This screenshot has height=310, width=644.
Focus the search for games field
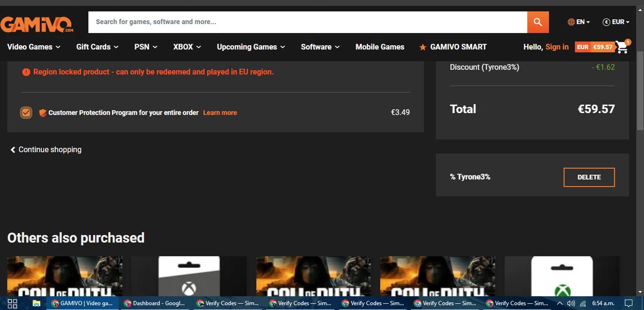[x=307, y=22]
